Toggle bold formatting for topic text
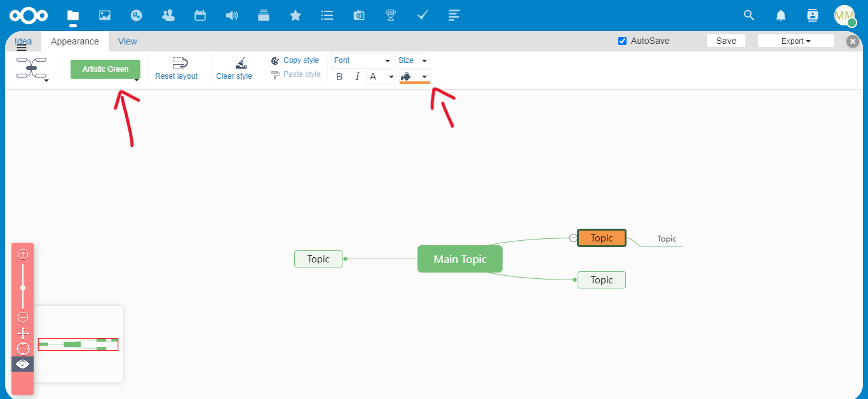 [x=339, y=76]
